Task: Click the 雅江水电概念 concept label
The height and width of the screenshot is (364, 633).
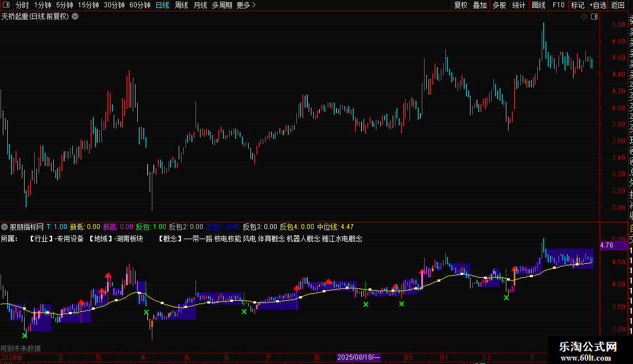Action: coord(342,239)
